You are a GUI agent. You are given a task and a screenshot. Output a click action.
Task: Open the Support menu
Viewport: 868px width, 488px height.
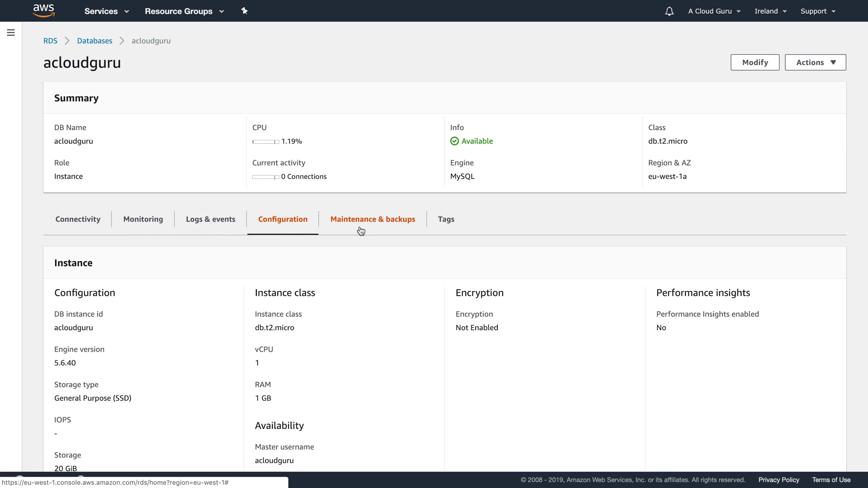tap(818, 11)
